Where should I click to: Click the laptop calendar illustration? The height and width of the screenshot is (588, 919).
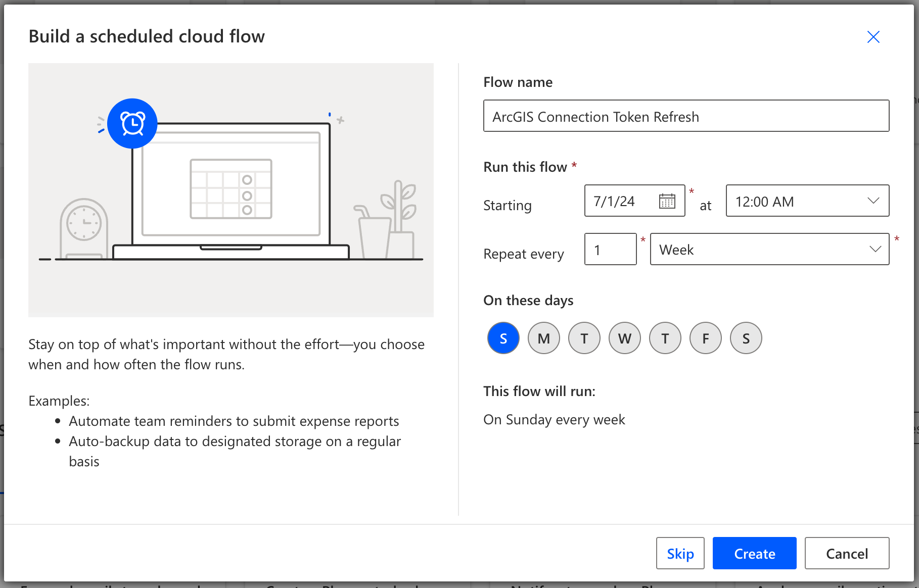pyautogui.click(x=231, y=188)
